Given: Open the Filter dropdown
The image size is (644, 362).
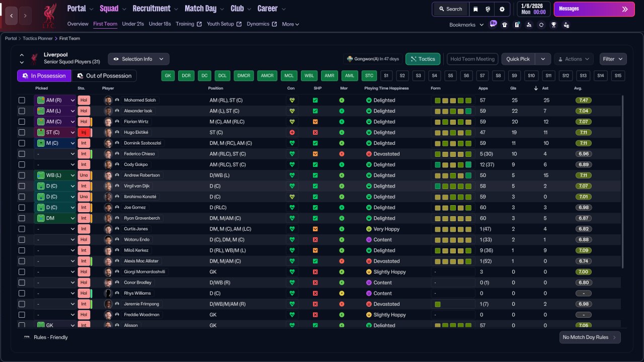Looking at the screenshot, I should click(613, 59).
